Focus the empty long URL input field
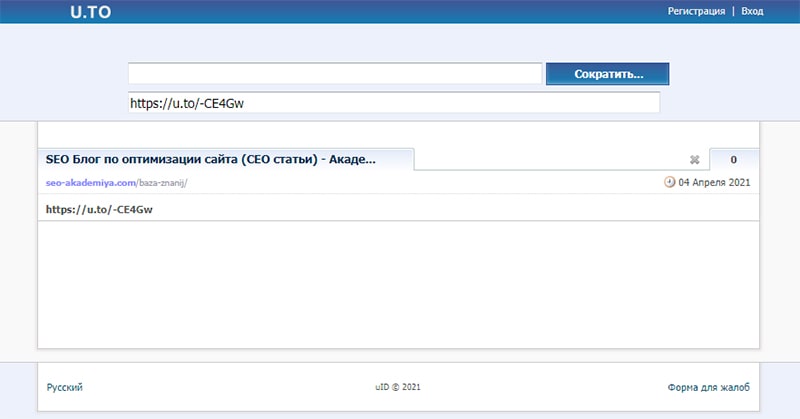This screenshot has height=419, width=800. coord(335,74)
